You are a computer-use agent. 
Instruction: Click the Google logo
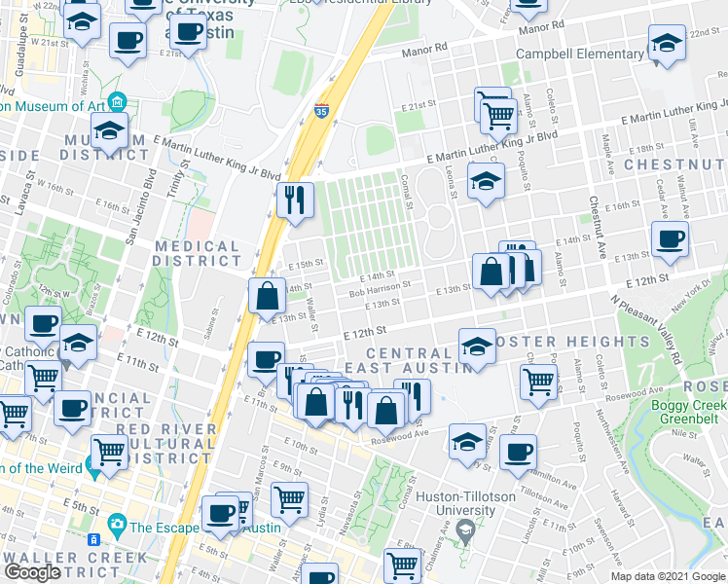(x=33, y=572)
